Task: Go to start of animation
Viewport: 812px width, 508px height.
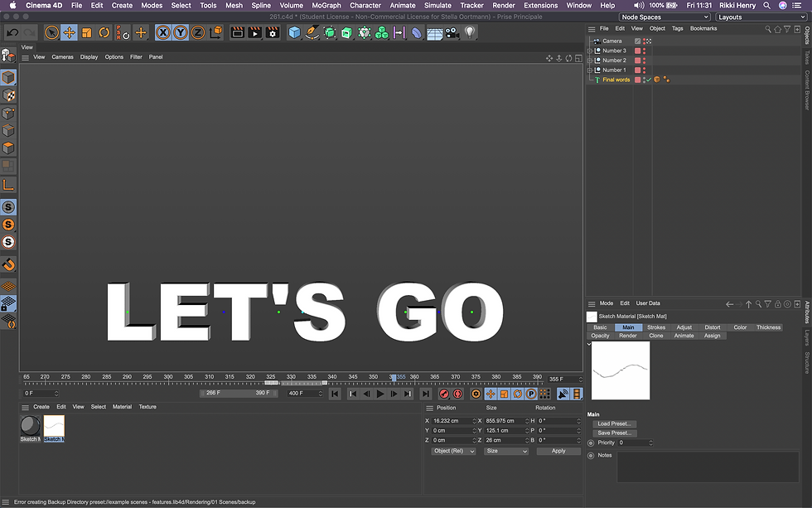Action: [x=335, y=394]
